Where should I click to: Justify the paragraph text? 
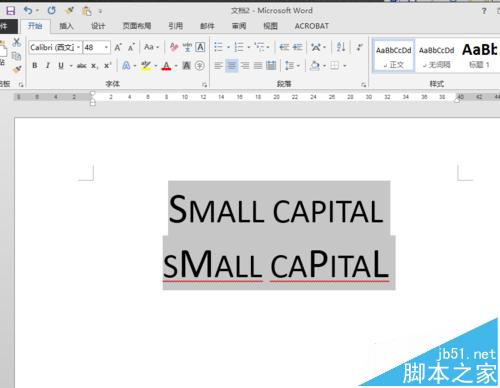tap(258, 66)
